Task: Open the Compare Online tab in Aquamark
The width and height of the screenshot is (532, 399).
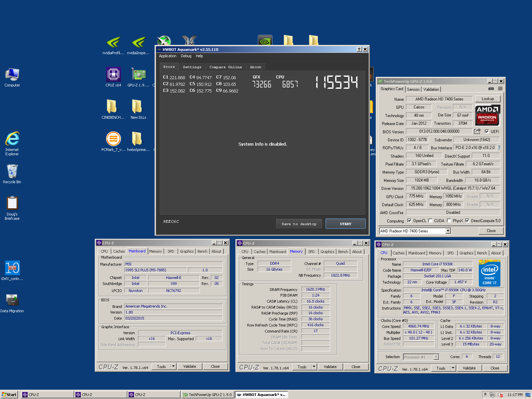Action: [x=226, y=67]
